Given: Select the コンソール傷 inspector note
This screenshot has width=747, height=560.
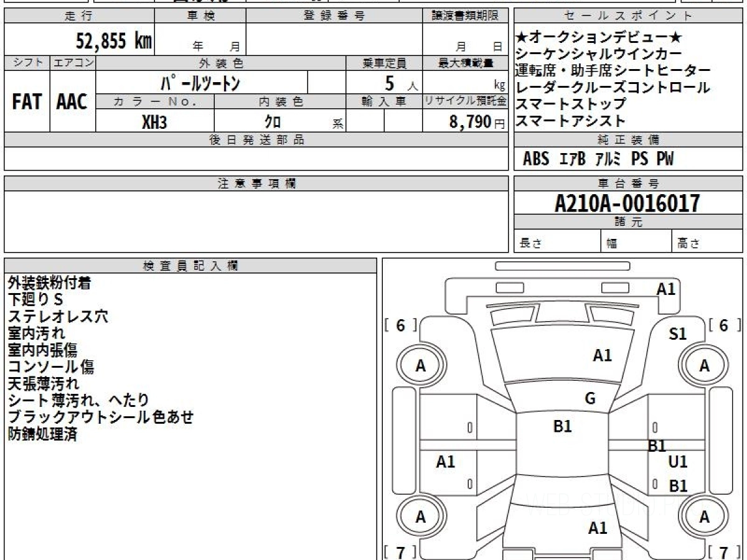Looking at the screenshot, I should [51, 367].
